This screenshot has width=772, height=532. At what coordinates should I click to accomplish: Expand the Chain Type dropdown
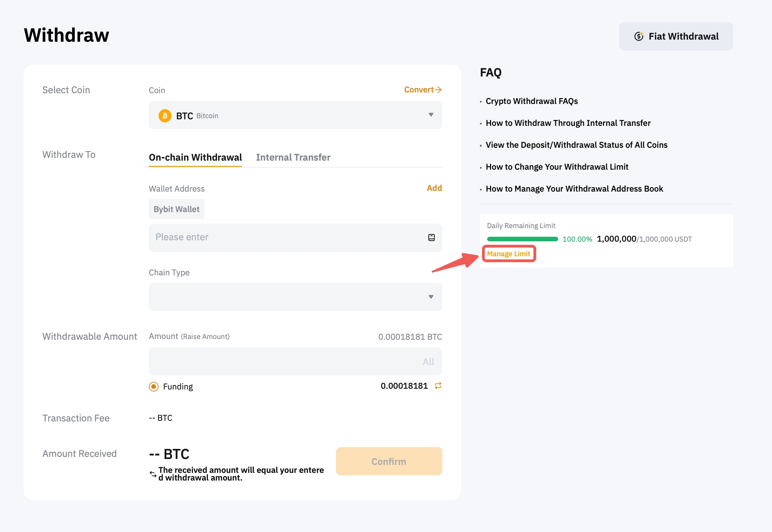tap(431, 297)
